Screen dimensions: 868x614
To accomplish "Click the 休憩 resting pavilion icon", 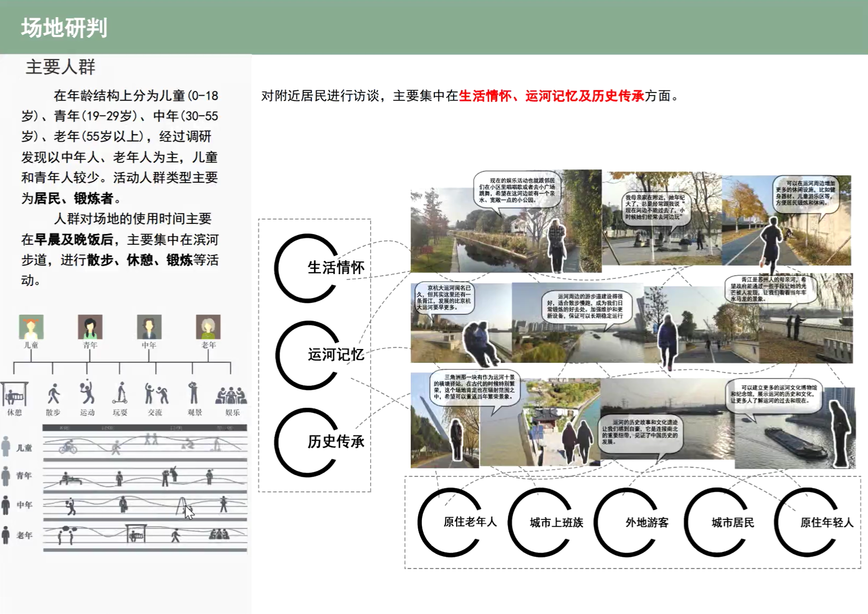I will coord(14,394).
